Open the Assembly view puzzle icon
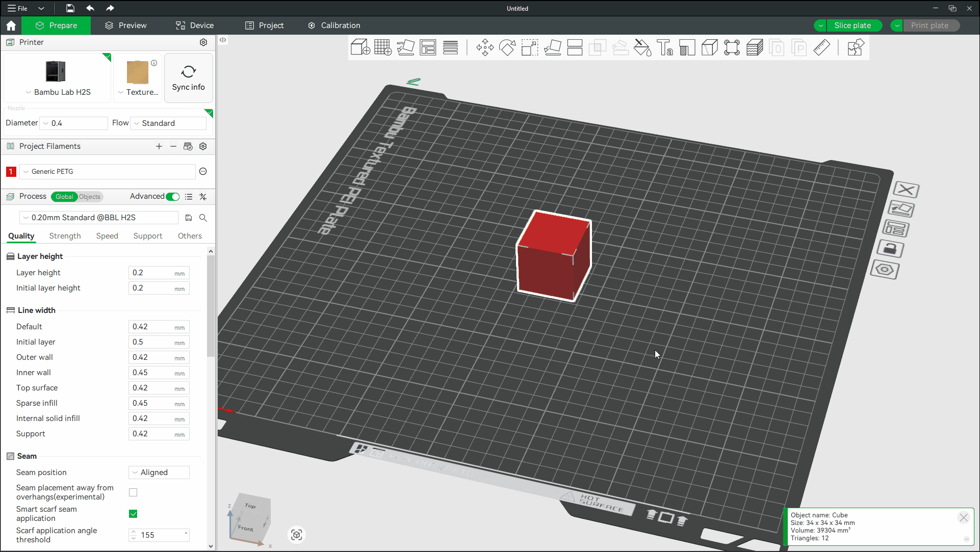 [855, 47]
